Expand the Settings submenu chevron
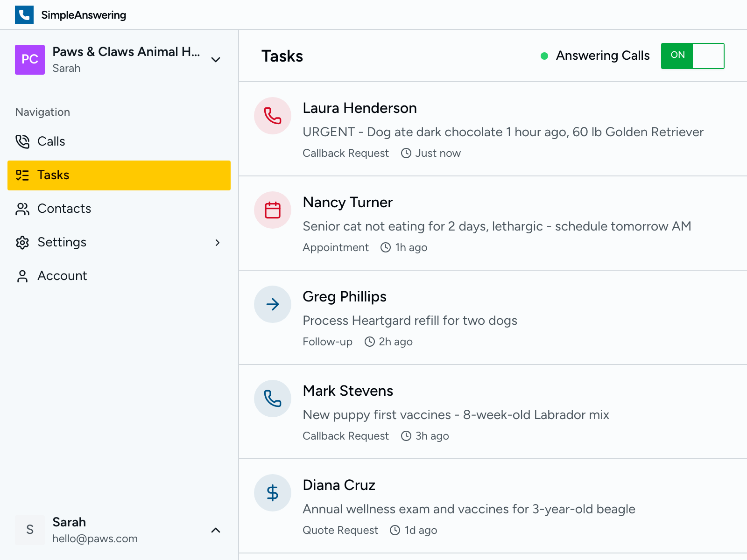747x560 pixels. 217,242
